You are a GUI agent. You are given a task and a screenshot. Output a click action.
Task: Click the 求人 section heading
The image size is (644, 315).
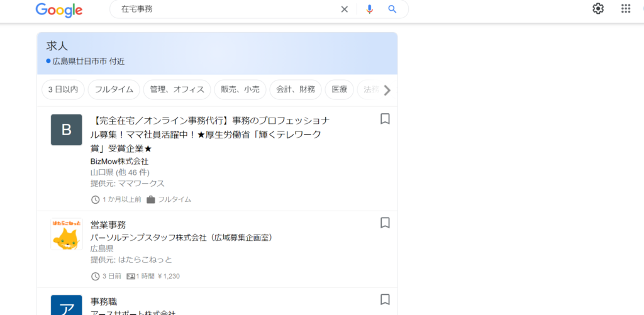coord(57,46)
